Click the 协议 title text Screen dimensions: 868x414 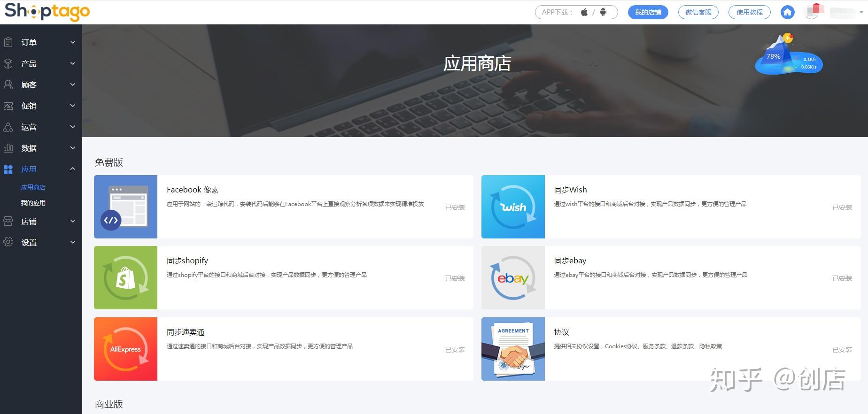562,332
